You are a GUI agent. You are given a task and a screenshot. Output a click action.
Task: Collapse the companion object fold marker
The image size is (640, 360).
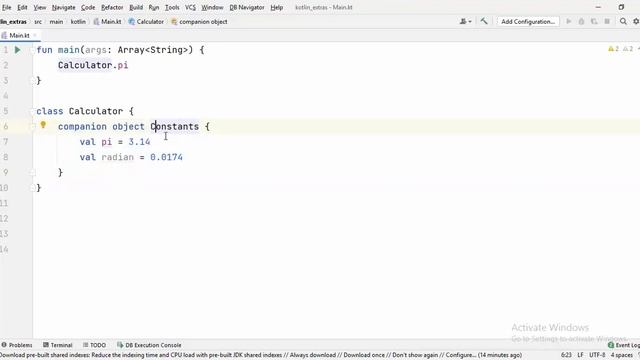[33, 127]
